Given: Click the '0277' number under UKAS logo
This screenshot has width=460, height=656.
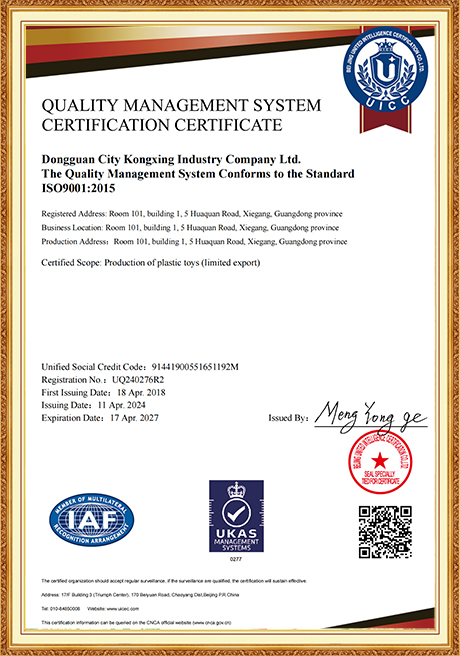Looking at the screenshot, I should pyautogui.click(x=236, y=559).
